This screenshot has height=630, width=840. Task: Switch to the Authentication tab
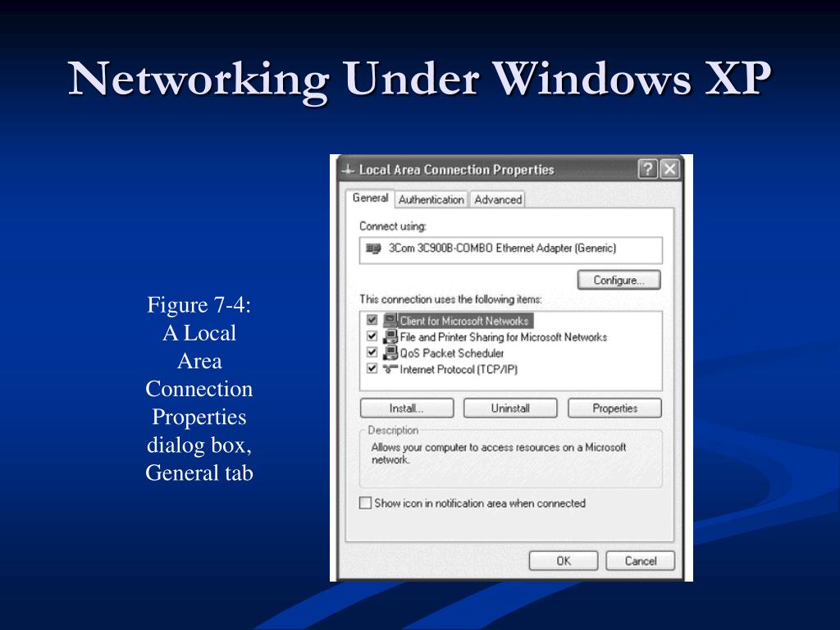[x=431, y=200]
